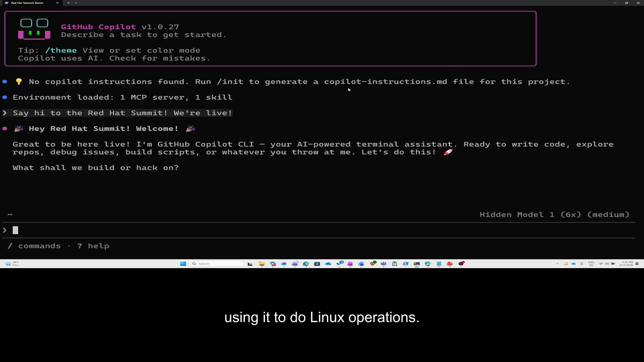Click the taskbar Search box
This screenshot has height=362, width=644.
(x=217, y=264)
